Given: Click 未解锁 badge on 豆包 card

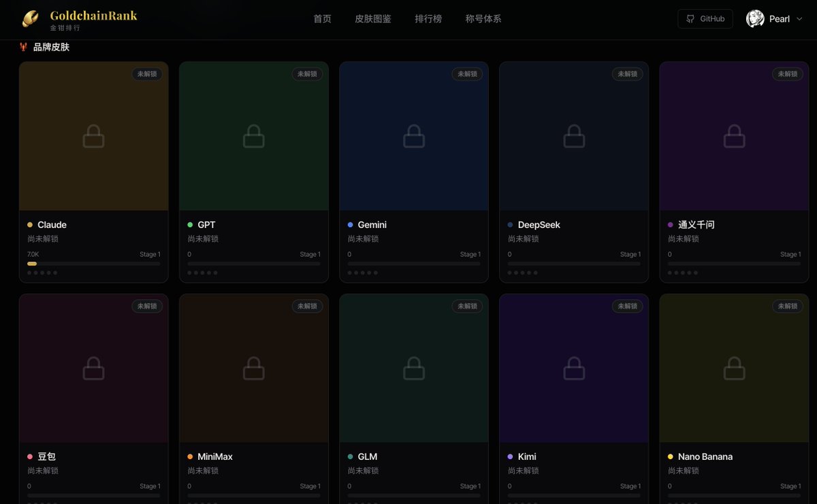Looking at the screenshot, I should (147, 306).
